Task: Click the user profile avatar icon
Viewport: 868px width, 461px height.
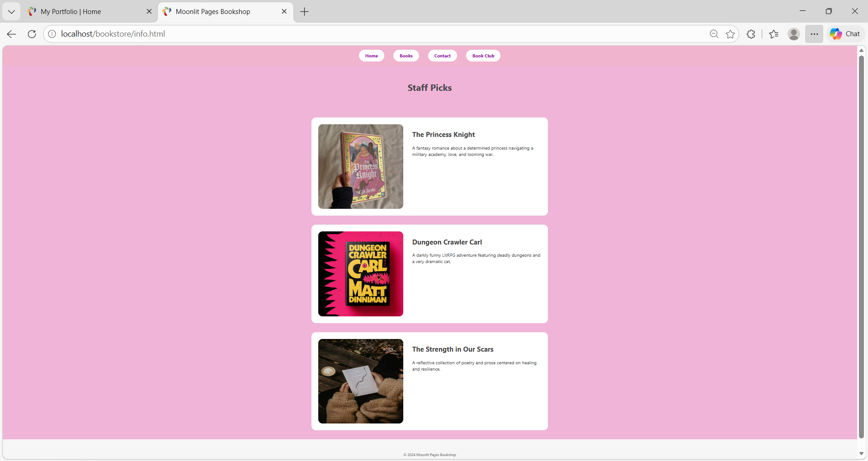Action: pyautogui.click(x=794, y=34)
